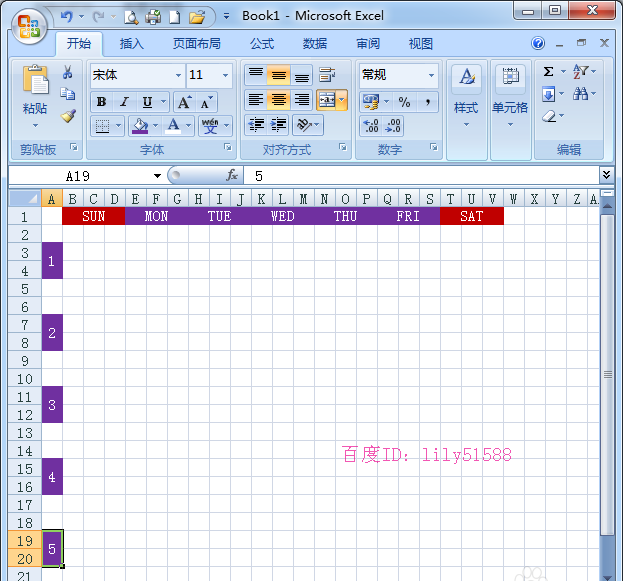Toggle align text right
The height and width of the screenshot is (581, 623).
tap(302, 100)
